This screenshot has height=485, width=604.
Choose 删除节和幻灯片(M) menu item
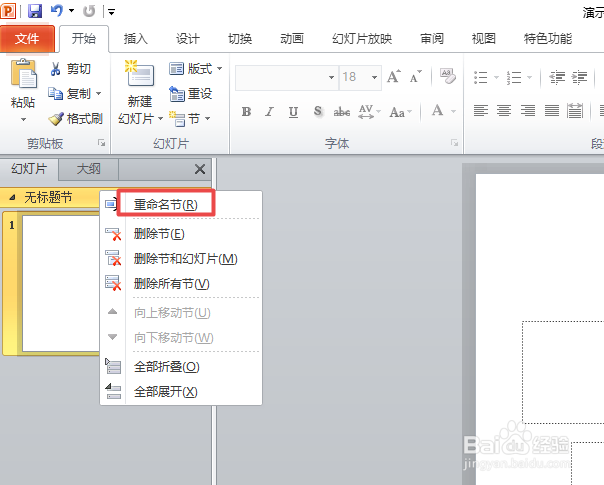[181, 259]
